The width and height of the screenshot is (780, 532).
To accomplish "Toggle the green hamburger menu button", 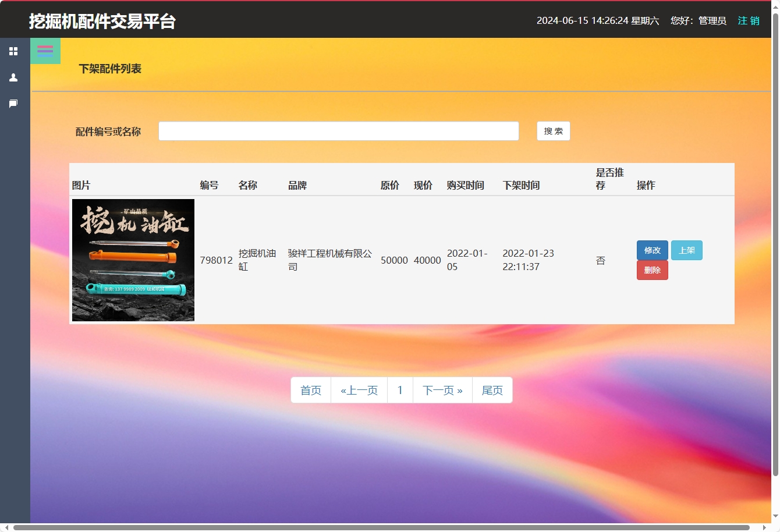I will (x=45, y=51).
